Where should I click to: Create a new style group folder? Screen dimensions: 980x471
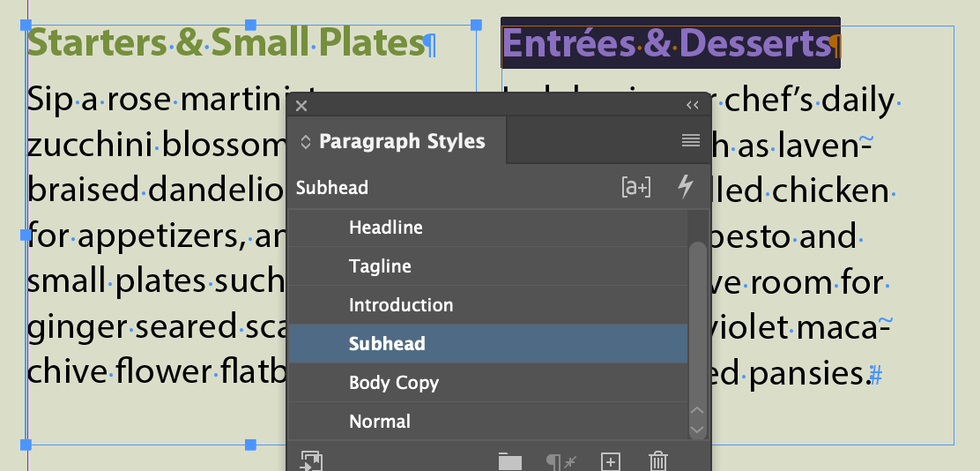510,462
